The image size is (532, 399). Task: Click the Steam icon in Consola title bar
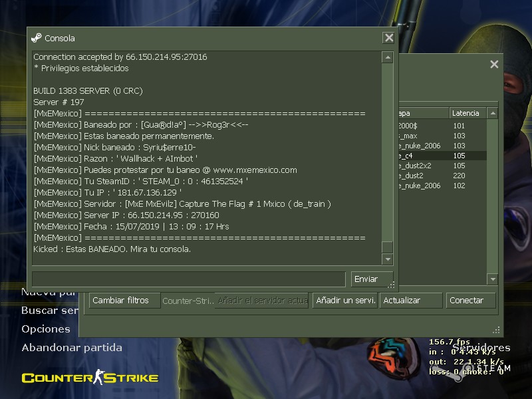pos(37,38)
